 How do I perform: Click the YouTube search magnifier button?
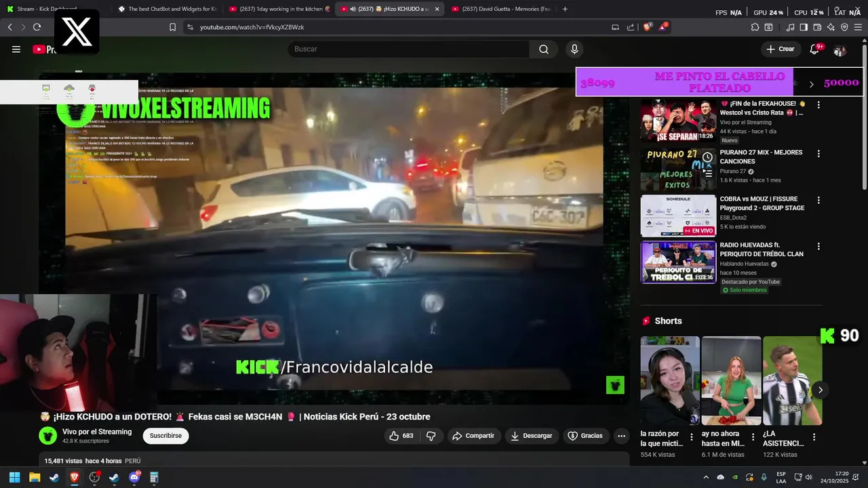click(x=544, y=49)
